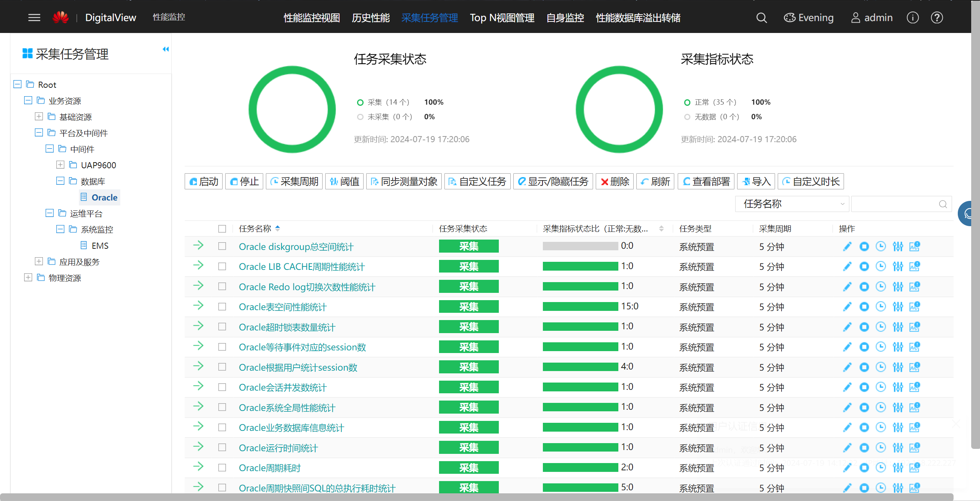The width and height of the screenshot is (980, 501).
Task: Open the Oracle周期耗时 task link
Action: [270, 468]
